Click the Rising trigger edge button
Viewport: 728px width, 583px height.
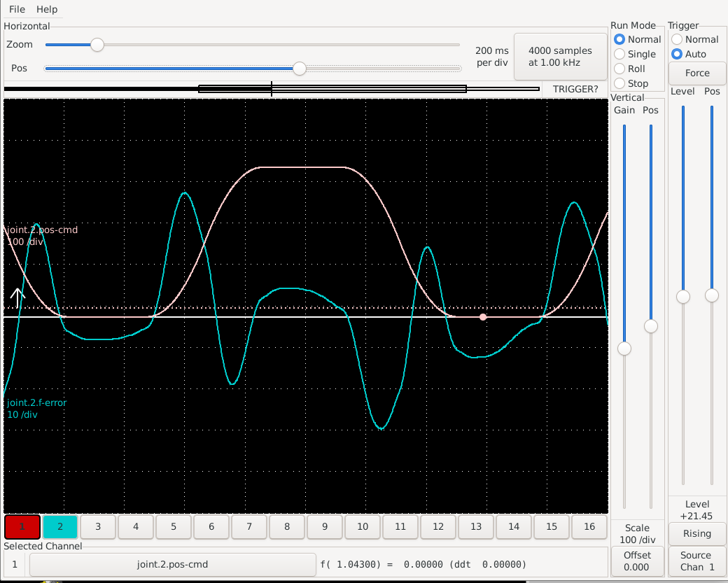click(697, 534)
